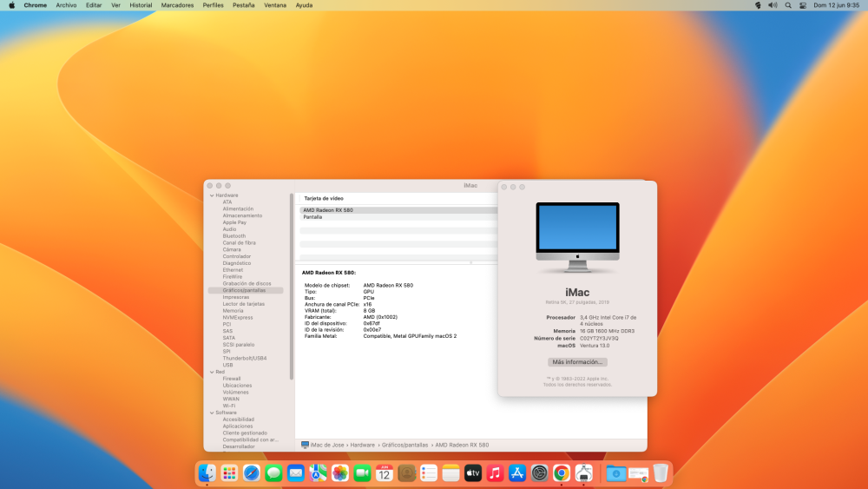The image size is (868, 489).
Task: Open the Archivo menu
Action: coord(67,5)
